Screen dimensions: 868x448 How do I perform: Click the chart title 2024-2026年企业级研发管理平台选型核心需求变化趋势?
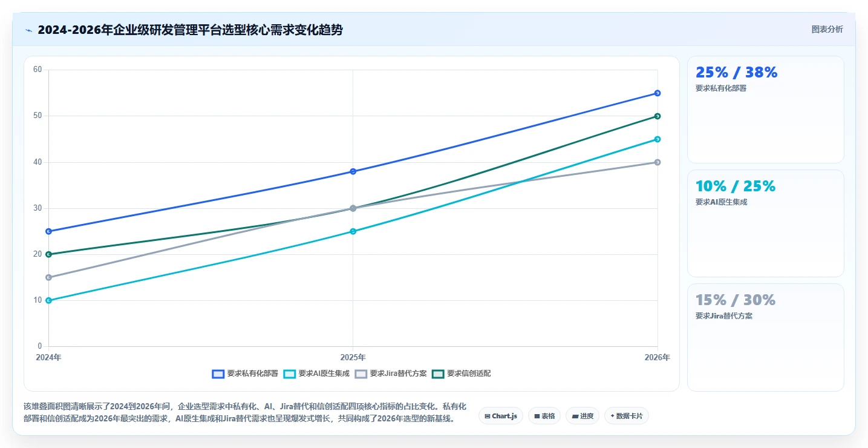tap(190, 30)
